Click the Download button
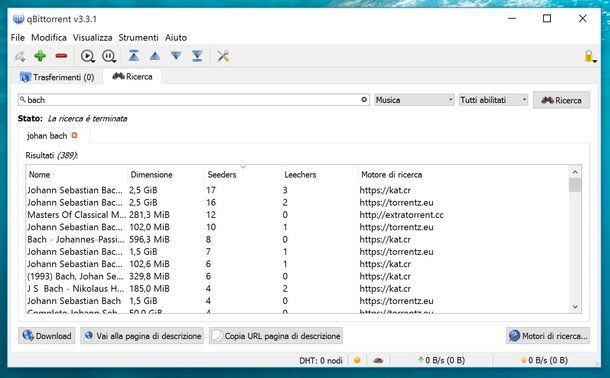The image size is (610, 378). [47, 336]
